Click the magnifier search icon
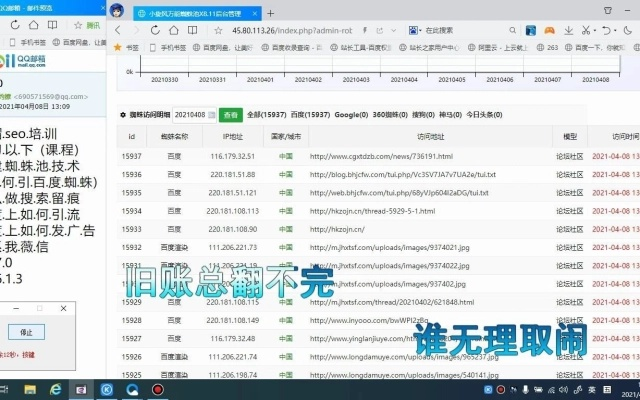 click(513, 30)
